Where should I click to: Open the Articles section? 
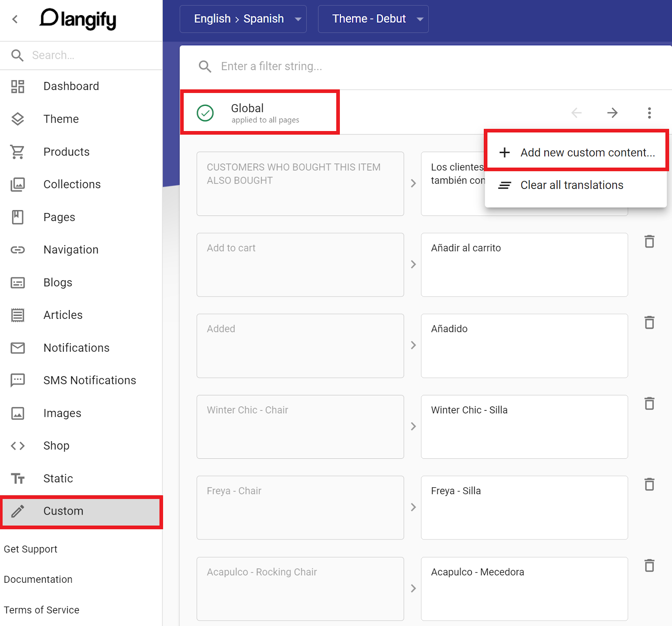(x=81, y=315)
